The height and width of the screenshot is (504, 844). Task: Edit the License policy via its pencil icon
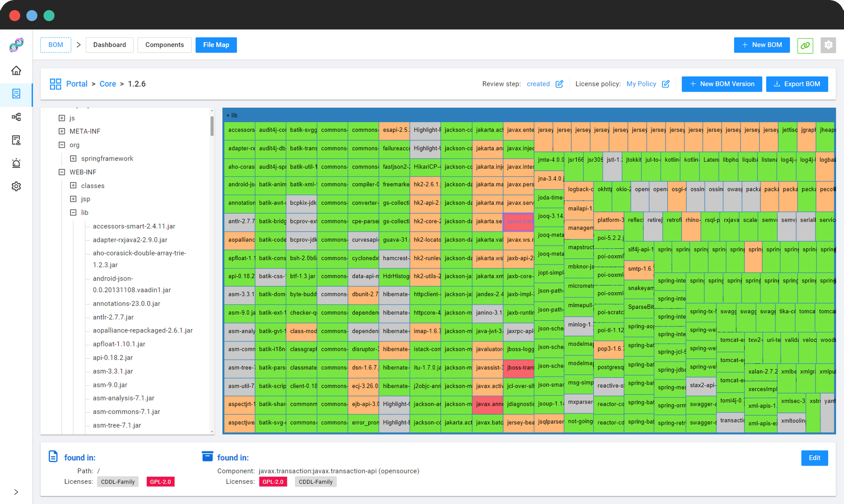coord(666,83)
